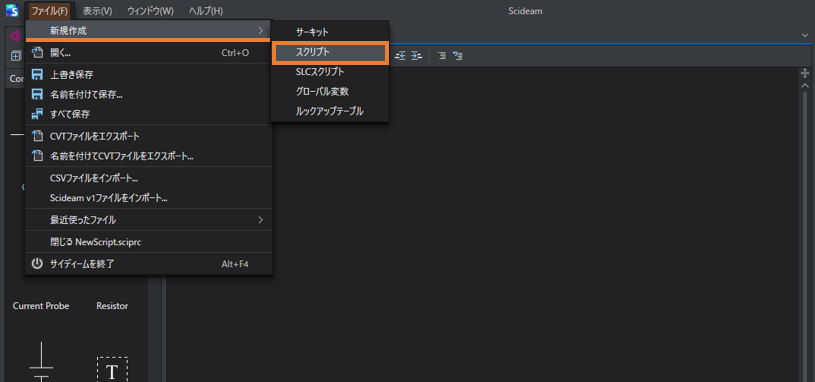Image resolution: width=815 pixels, height=382 pixels.
Task: Choose CVTファイルをエクスポート menu entry
Action: pos(149,136)
